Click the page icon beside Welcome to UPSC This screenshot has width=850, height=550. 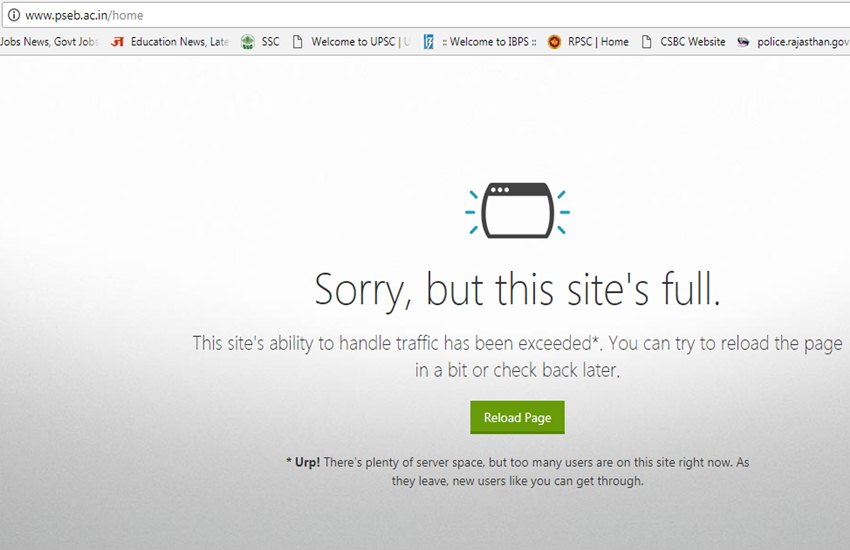(297, 42)
